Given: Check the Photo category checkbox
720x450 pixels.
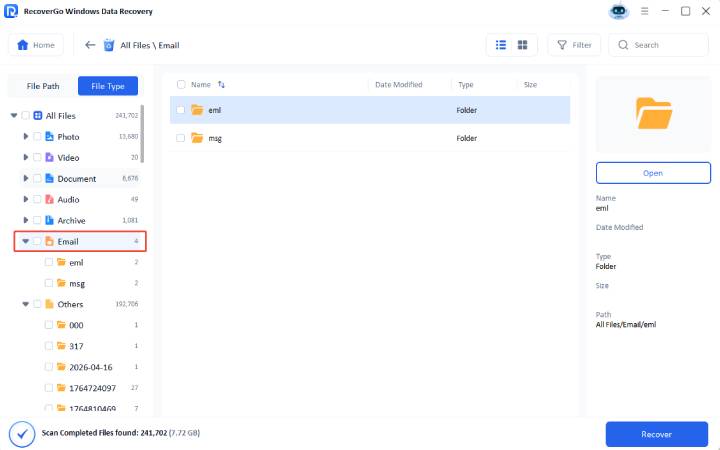Looking at the screenshot, I should (37, 136).
